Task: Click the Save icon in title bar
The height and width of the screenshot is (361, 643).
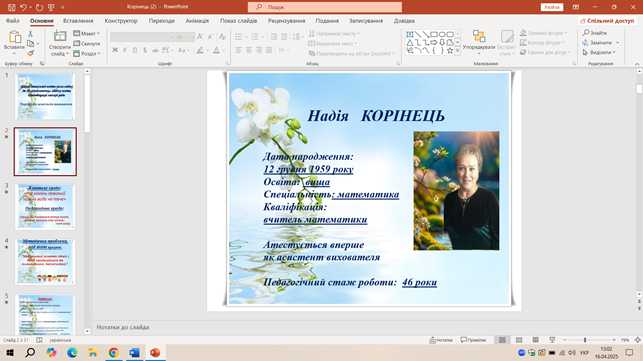Action: 11,7
